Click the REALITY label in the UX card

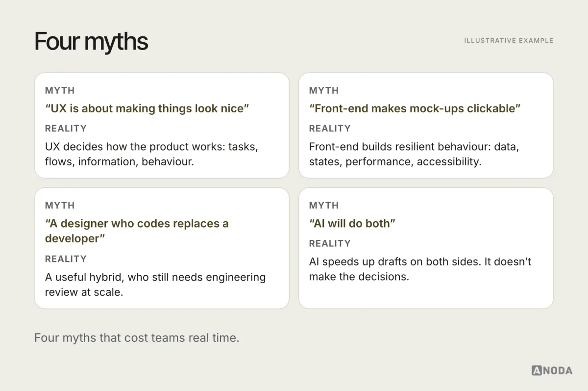coord(66,129)
